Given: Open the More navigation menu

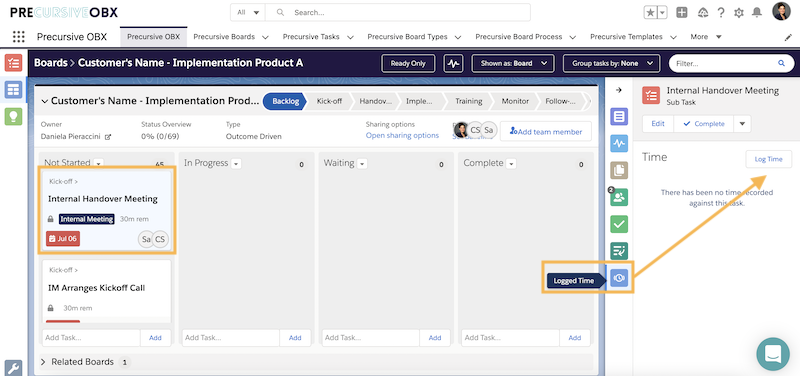Looking at the screenshot, I should pos(706,37).
